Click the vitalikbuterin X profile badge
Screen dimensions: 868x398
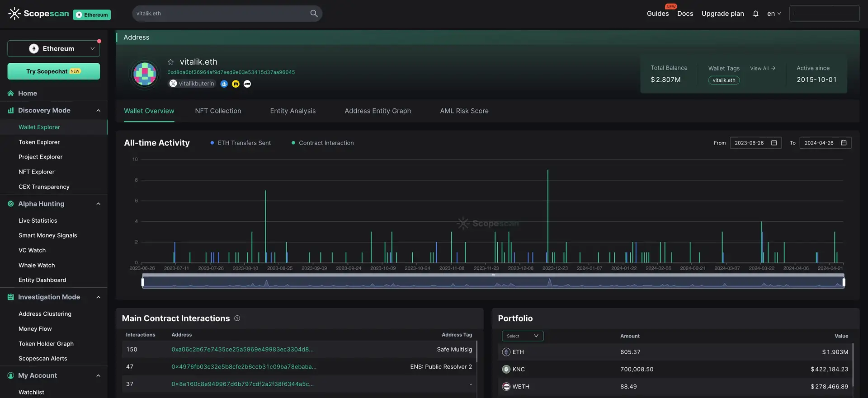[192, 84]
